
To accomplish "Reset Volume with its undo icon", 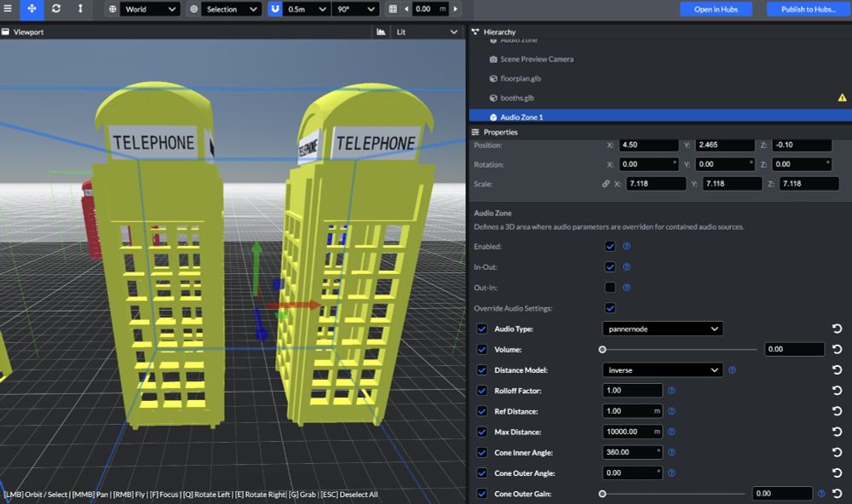I will coord(838,349).
